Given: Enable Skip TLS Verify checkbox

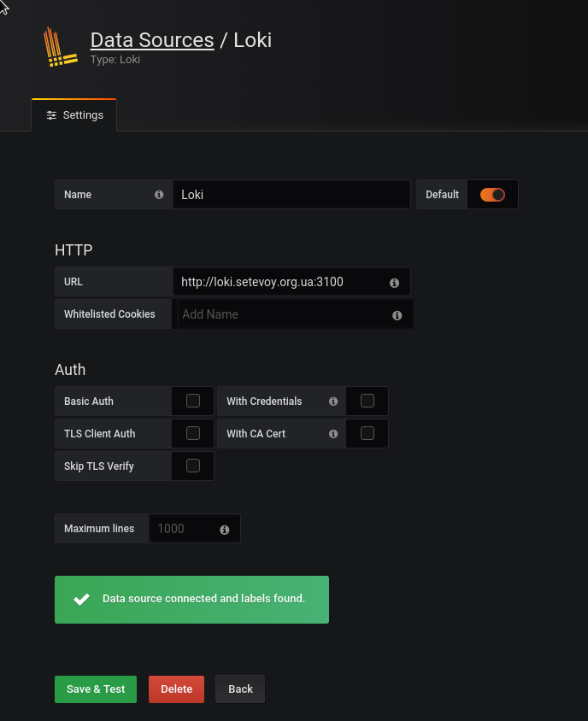Looking at the screenshot, I should tap(193, 466).
